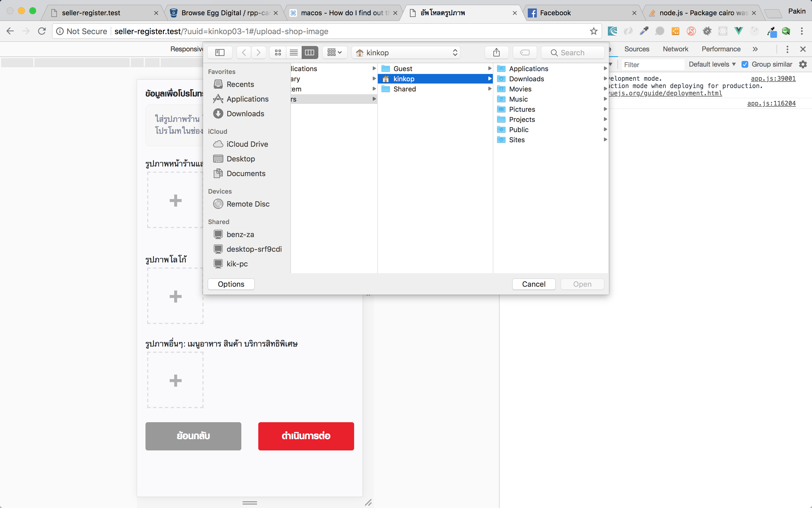
Task: Click the address bar URL
Action: point(221,31)
